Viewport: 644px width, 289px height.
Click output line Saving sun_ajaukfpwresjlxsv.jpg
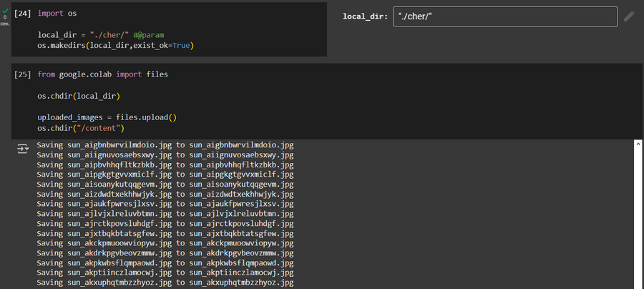click(165, 204)
